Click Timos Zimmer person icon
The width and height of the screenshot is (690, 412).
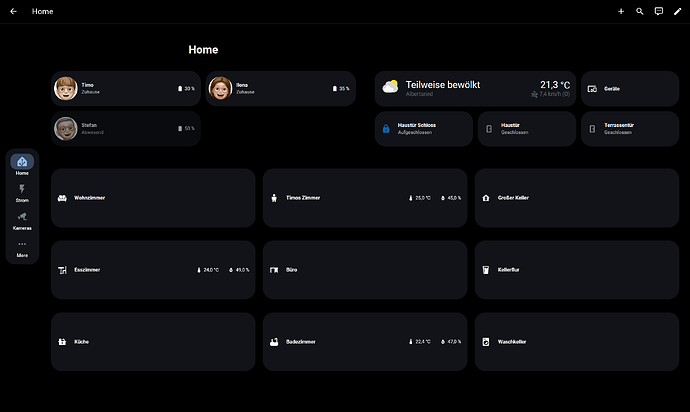click(274, 198)
